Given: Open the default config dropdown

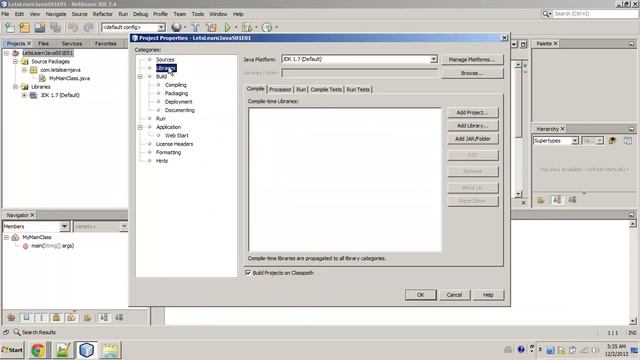Looking at the screenshot, I should [161, 27].
